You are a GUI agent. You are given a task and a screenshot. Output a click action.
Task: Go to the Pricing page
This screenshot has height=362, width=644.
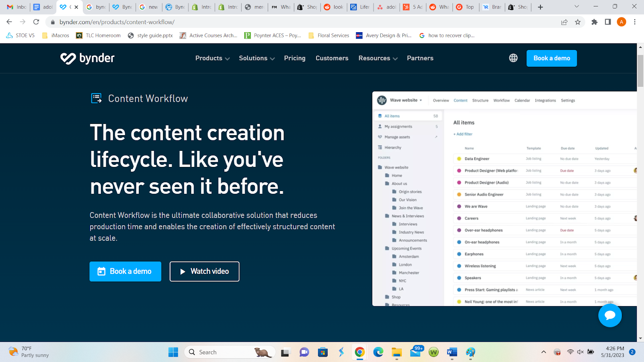point(295,58)
